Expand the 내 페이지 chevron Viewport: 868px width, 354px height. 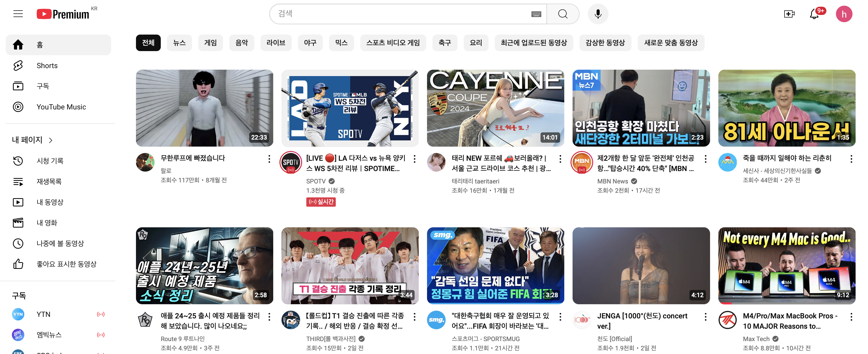51,140
